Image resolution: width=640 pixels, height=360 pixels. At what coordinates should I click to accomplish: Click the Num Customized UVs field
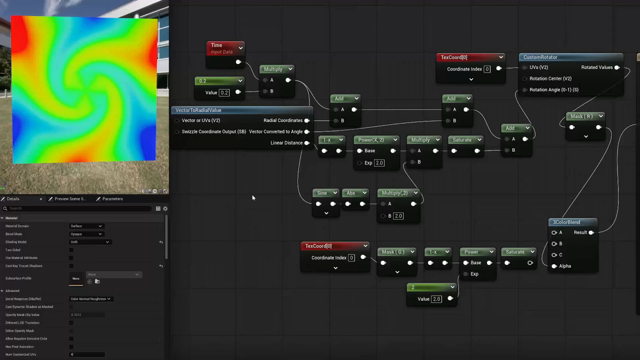coord(87,354)
